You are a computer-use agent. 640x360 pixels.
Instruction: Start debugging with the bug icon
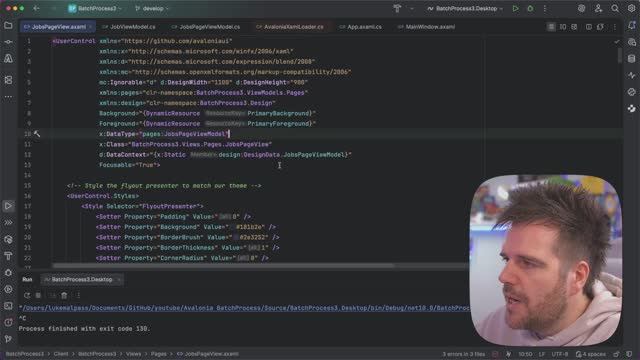530,8
